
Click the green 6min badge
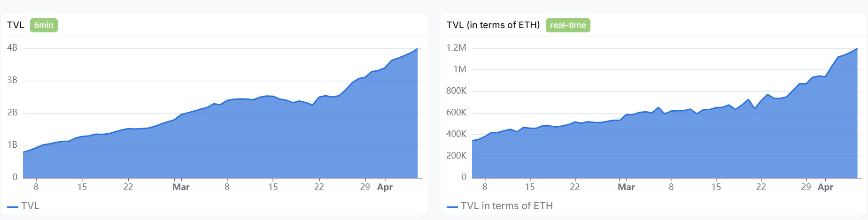44,25
